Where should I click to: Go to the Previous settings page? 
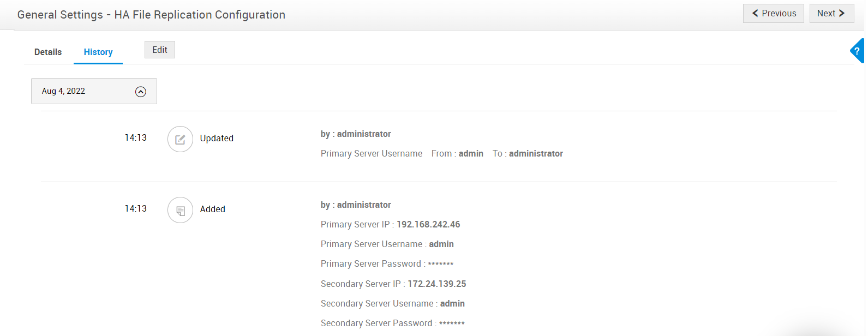[x=774, y=13]
